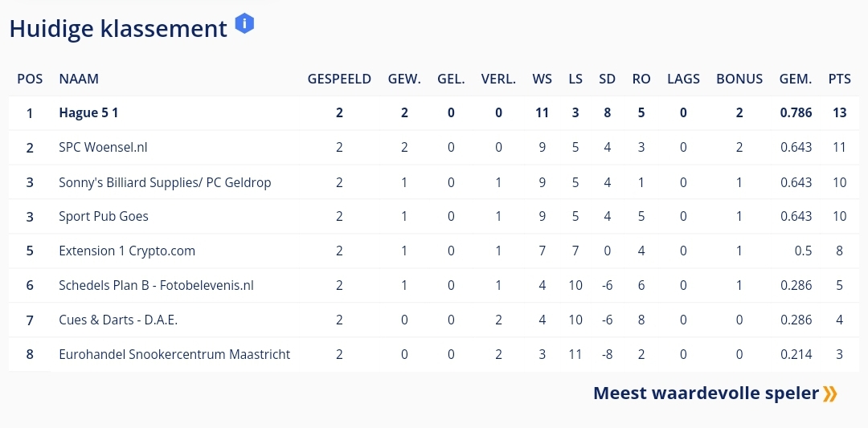Click the GEW. column header
This screenshot has height=428, width=868.
tap(404, 79)
